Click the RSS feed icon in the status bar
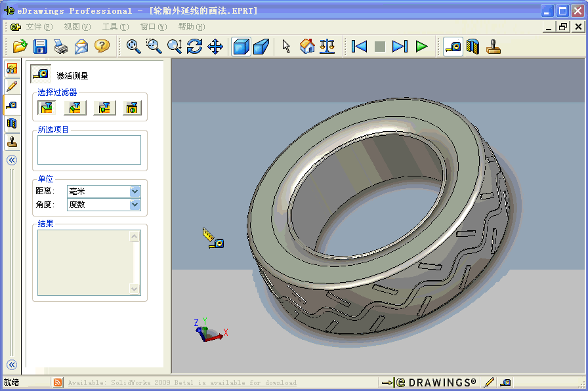This screenshot has width=588, height=391. click(58, 382)
